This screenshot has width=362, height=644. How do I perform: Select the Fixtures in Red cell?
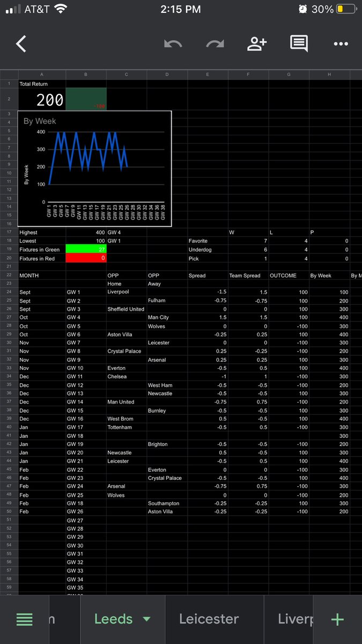click(42, 258)
